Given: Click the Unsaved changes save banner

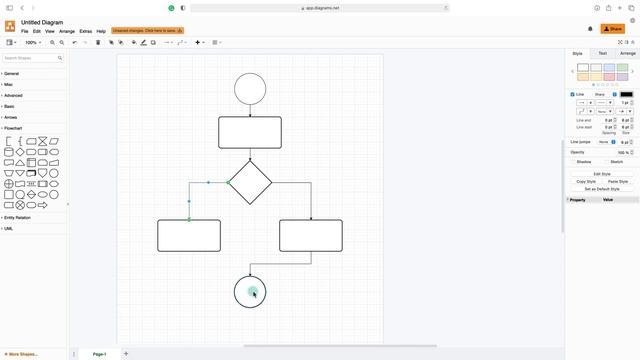Looking at the screenshot, I should tap(147, 31).
